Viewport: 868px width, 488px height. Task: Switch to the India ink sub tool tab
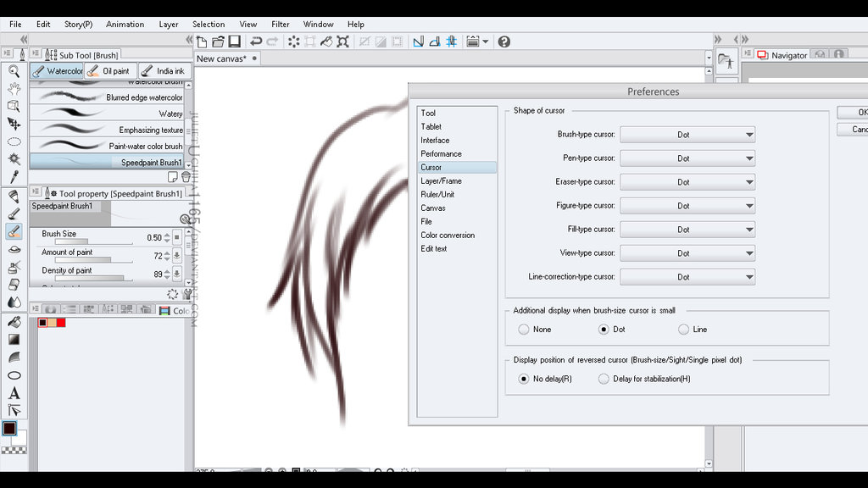coord(164,71)
